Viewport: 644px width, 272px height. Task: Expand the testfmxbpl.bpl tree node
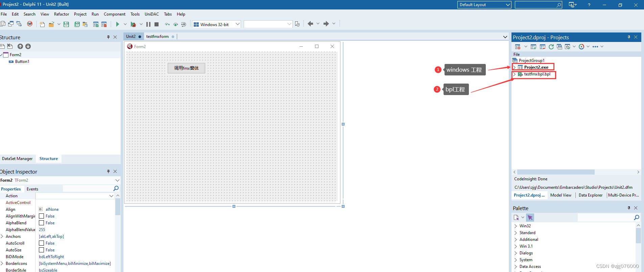pos(515,74)
